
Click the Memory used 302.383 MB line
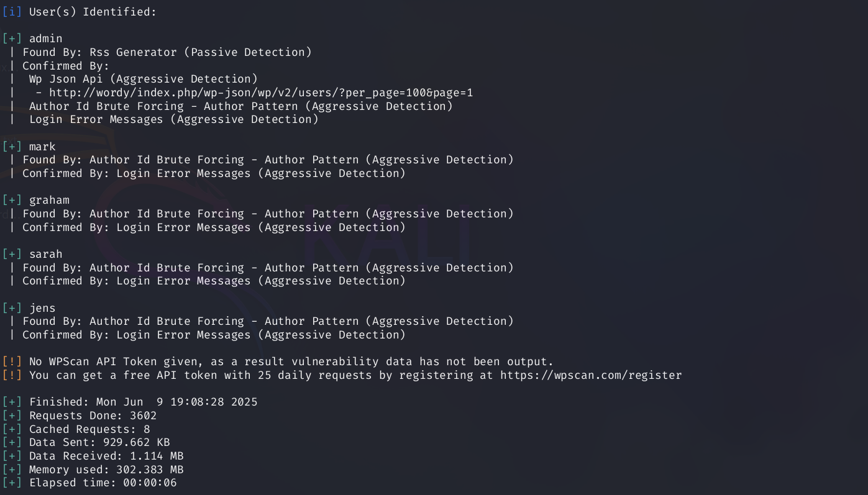point(106,470)
